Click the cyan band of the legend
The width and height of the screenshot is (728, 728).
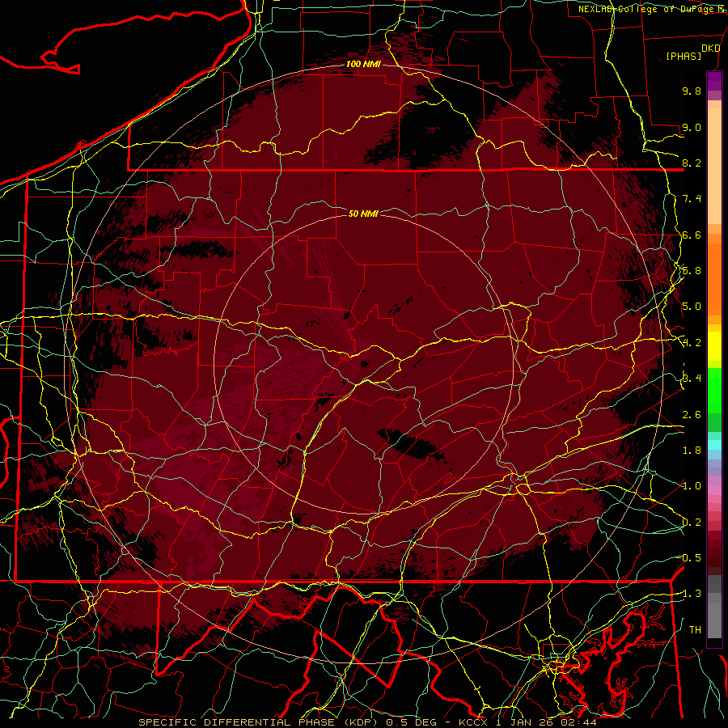point(714,445)
